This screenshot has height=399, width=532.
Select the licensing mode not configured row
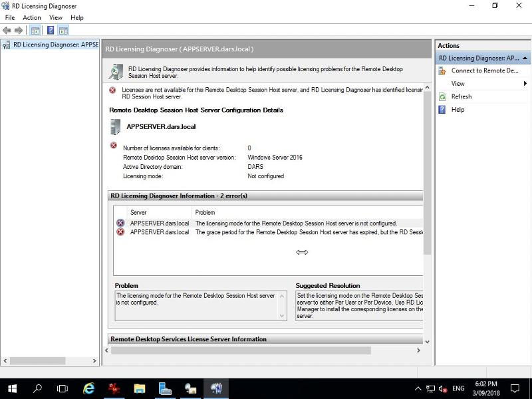269,223
